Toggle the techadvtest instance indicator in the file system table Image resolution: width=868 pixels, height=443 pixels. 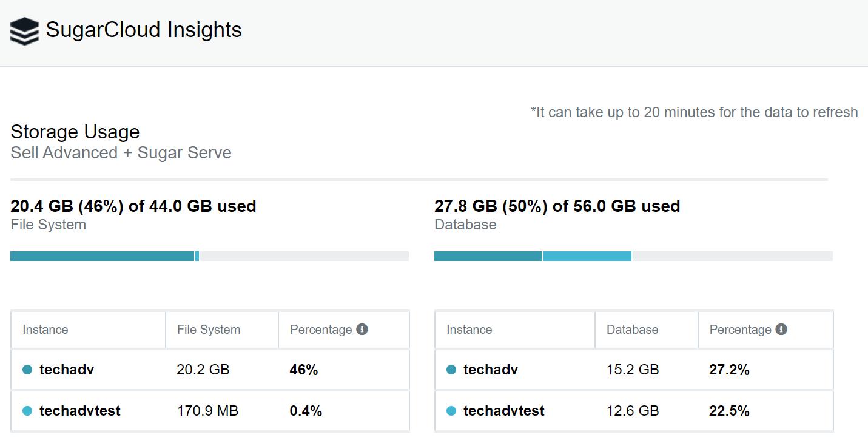pos(27,410)
